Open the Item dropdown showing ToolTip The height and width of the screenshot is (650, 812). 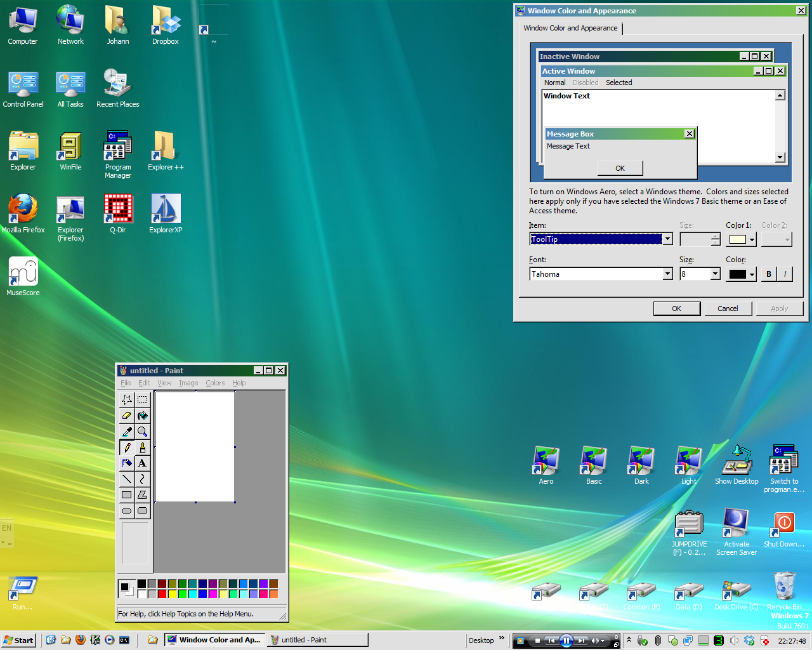point(667,239)
